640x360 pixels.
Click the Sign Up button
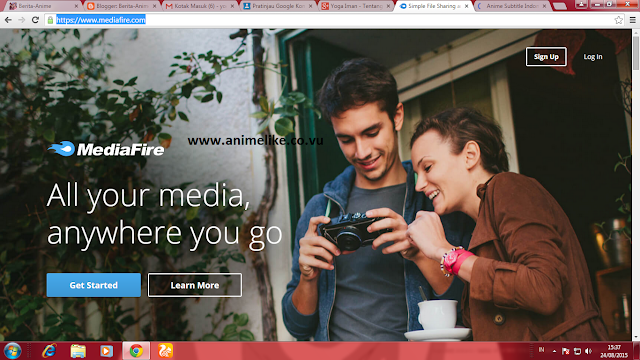(546, 57)
